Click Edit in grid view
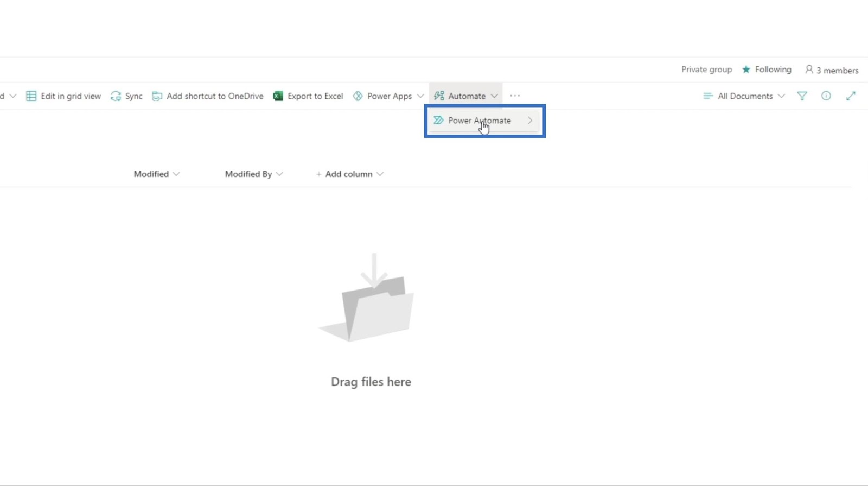 pyautogui.click(x=71, y=96)
